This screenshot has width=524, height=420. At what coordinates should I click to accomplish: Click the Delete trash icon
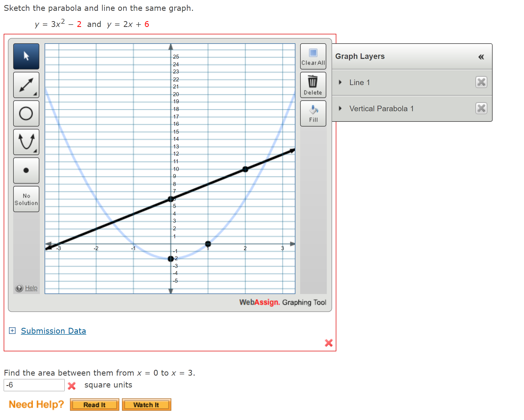[313, 85]
